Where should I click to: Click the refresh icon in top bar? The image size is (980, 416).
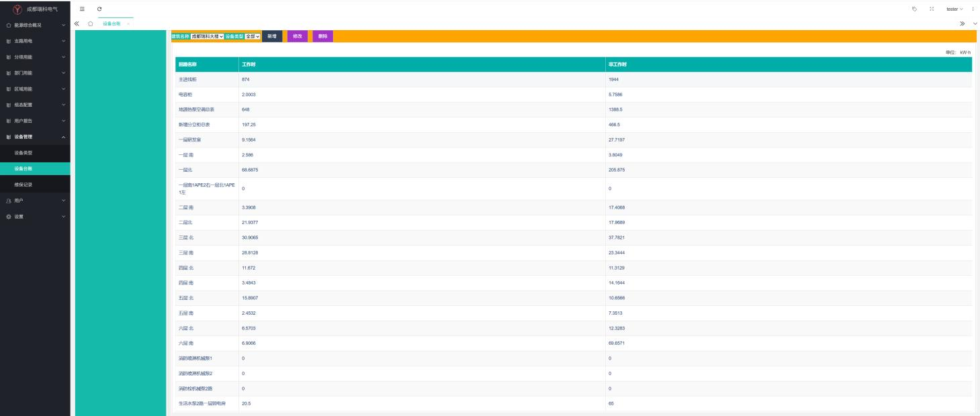[x=99, y=9]
